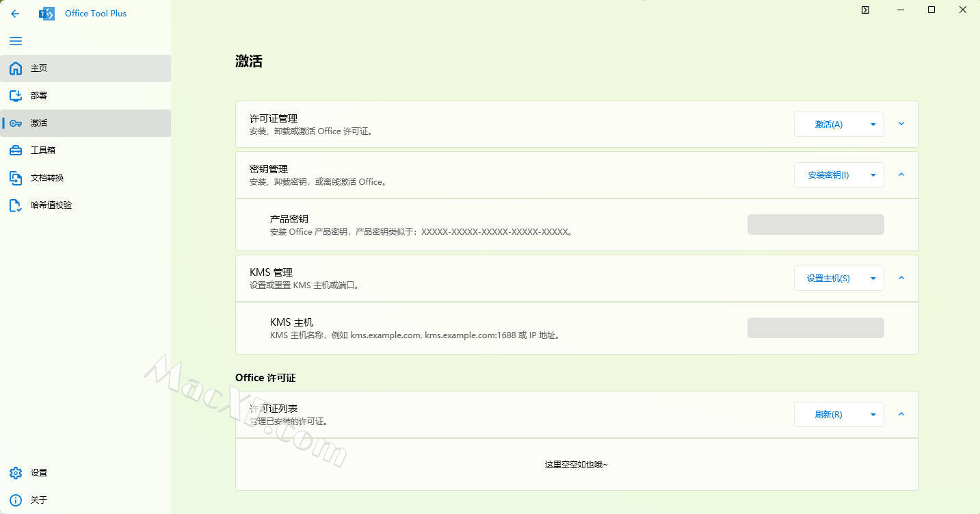Click the hash check icon beside 哈希值校验
This screenshot has height=514, width=980.
(x=16, y=205)
